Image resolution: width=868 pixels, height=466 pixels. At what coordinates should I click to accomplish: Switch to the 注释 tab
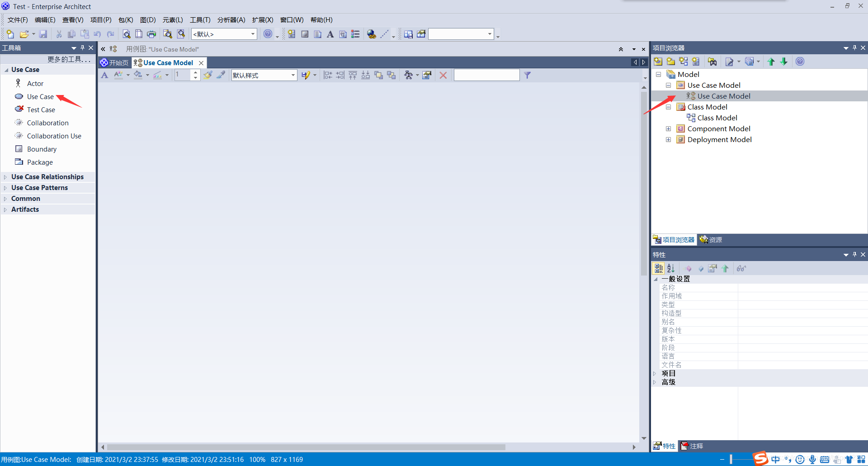click(x=692, y=446)
